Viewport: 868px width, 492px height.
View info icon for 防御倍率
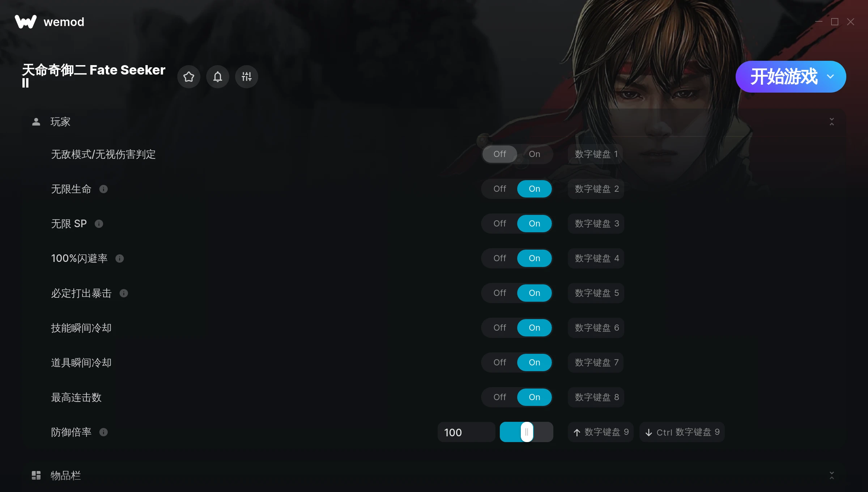tap(103, 432)
